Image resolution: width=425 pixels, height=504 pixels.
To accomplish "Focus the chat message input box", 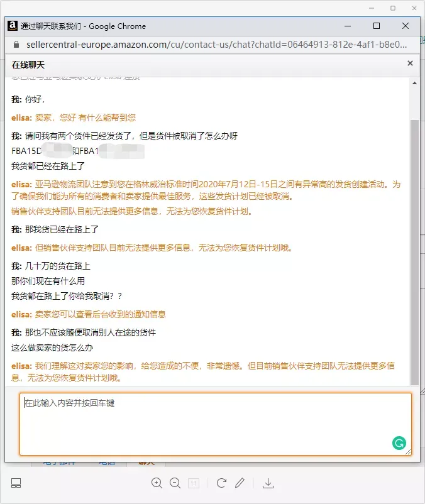I will [216, 424].
